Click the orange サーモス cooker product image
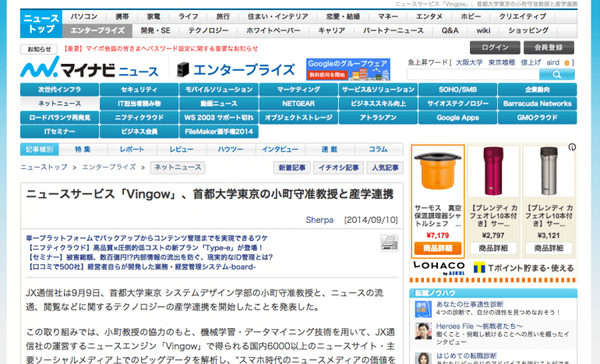Viewport: 600px width, 364px height. tap(438, 171)
